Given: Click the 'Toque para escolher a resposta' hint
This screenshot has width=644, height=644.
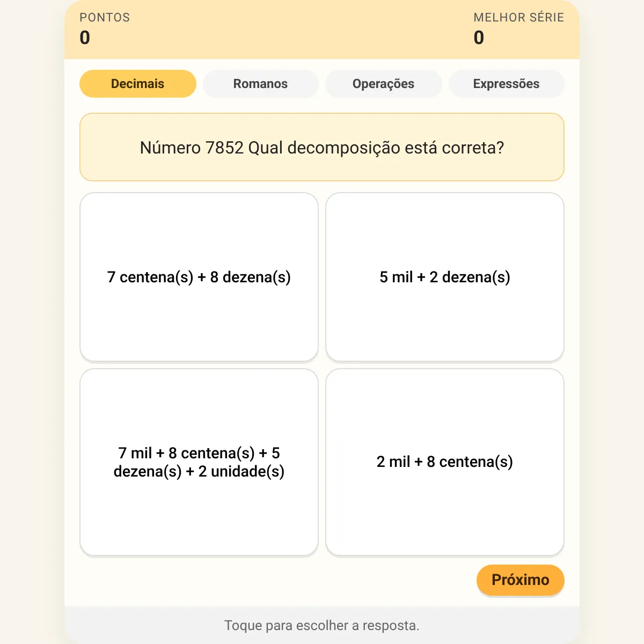Looking at the screenshot, I should [322, 625].
